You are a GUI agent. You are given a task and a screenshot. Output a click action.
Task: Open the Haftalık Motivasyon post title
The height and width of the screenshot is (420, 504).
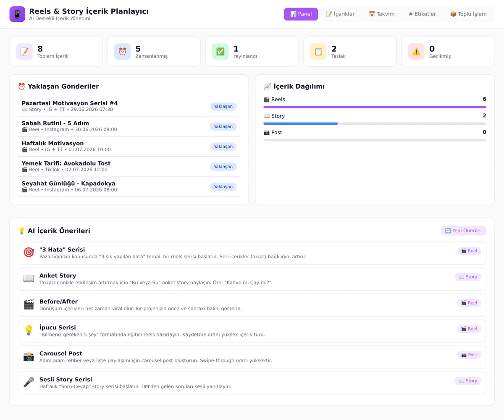(53, 143)
